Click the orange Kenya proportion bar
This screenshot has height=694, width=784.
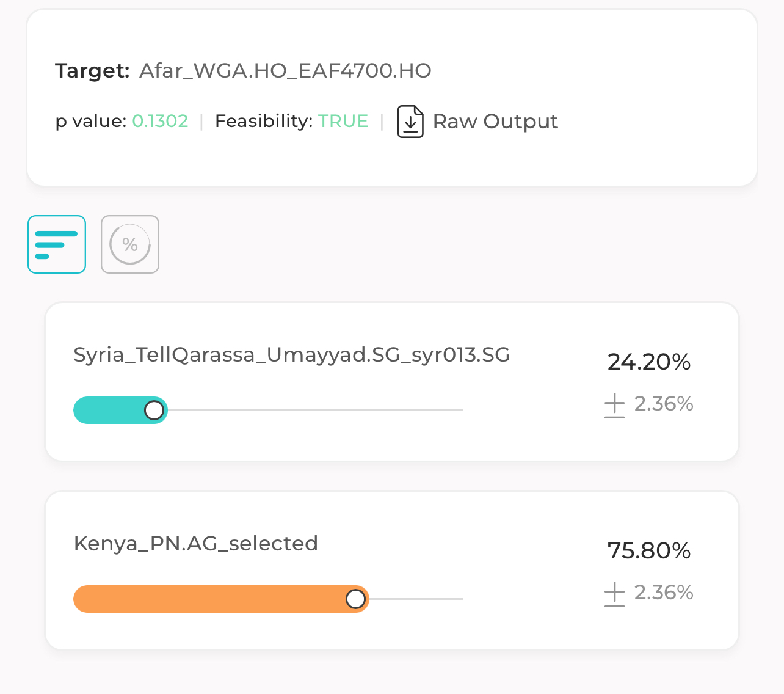[221, 599]
